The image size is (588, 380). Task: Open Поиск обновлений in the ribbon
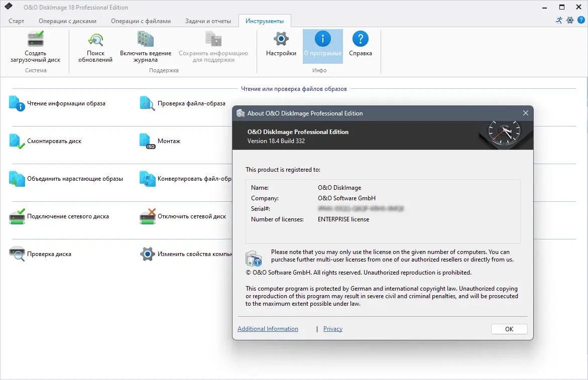click(95, 47)
